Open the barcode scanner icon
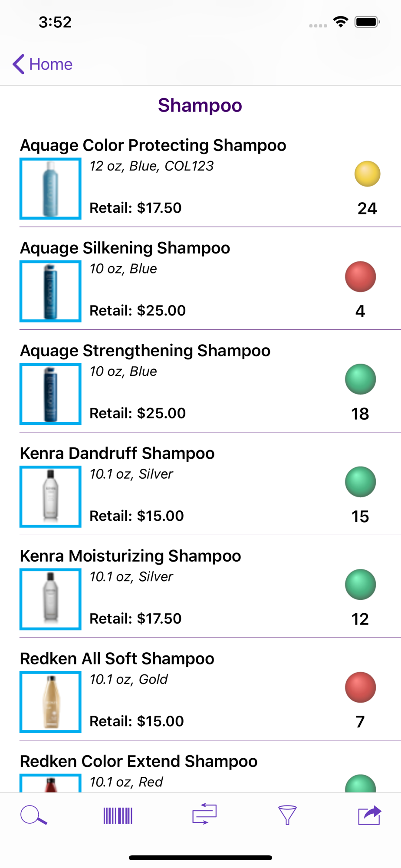This screenshot has height=868, width=401. (118, 815)
